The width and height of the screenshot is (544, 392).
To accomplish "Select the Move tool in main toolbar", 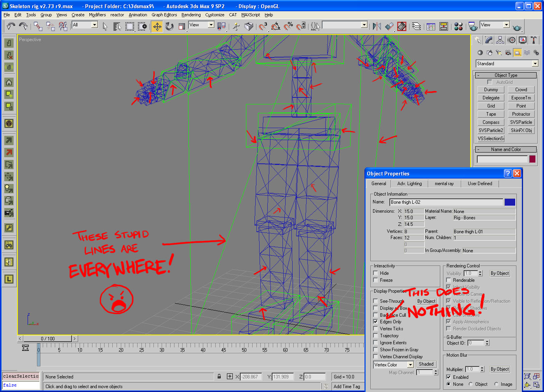I will tap(157, 26).
